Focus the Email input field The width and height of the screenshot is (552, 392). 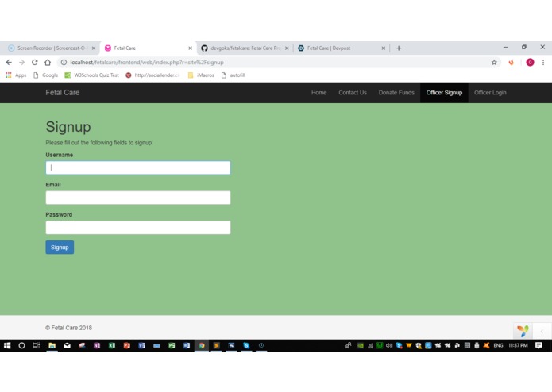[138, 198]
